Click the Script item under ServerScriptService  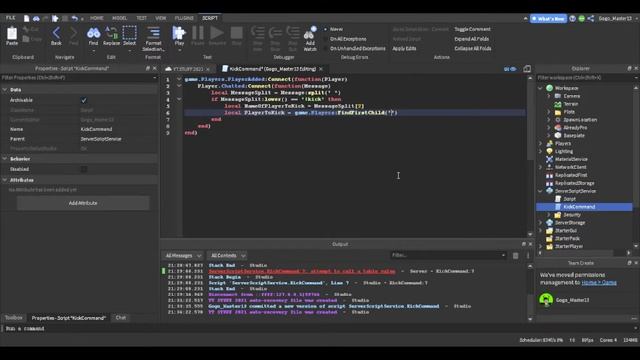pyautogui.click(x=569, y=199)
